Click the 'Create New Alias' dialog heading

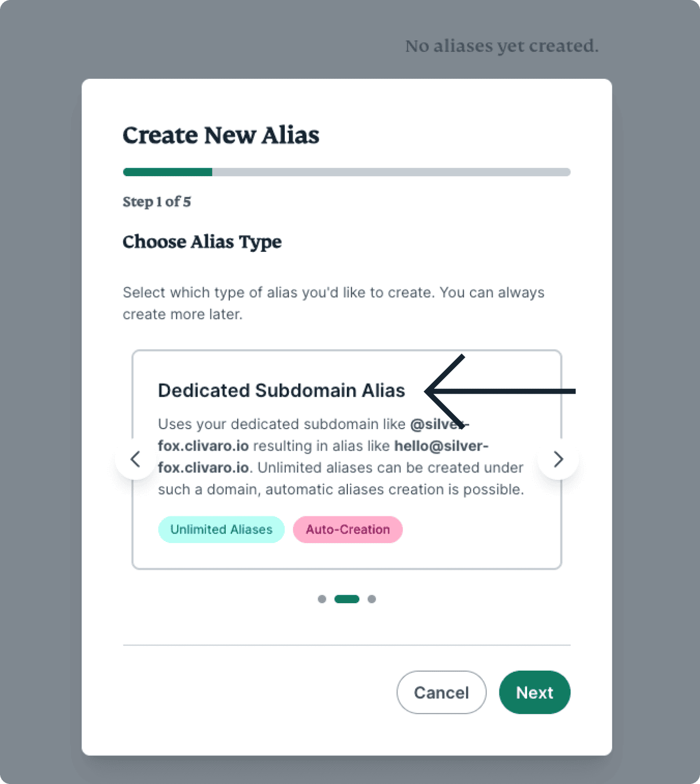coord(220,135)
